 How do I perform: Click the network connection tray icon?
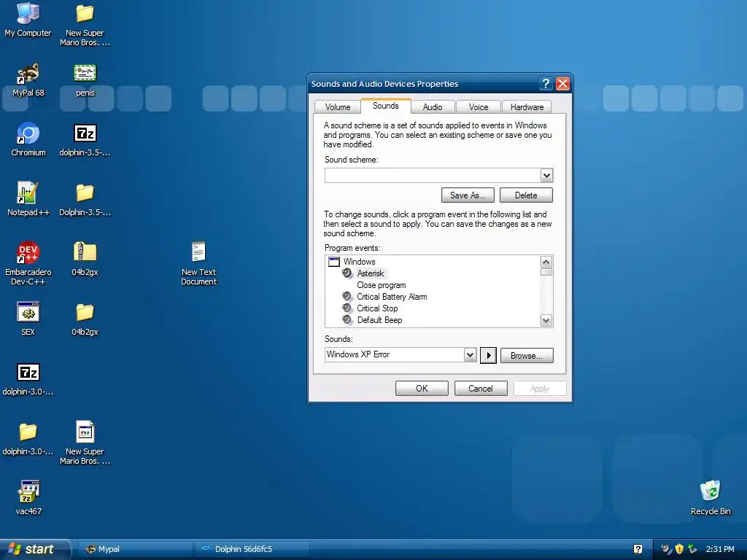[693, 549]
